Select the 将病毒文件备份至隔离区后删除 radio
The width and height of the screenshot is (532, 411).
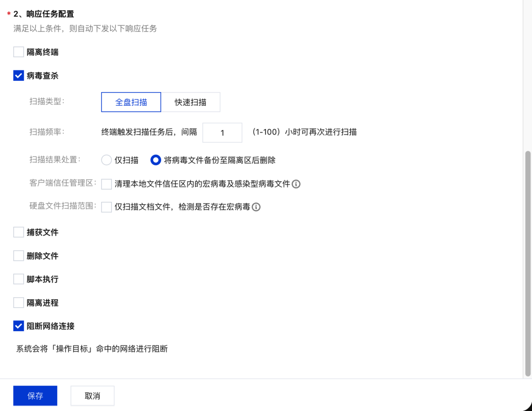coord(156,159)
